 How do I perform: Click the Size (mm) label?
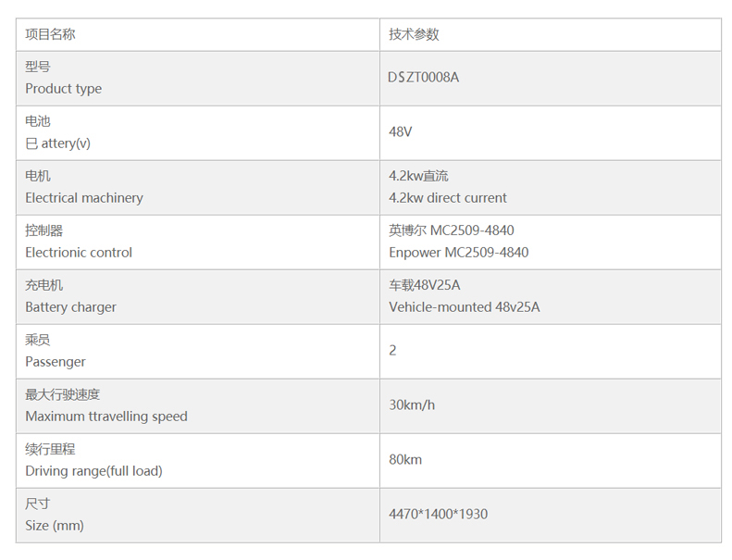pos(55,526)
